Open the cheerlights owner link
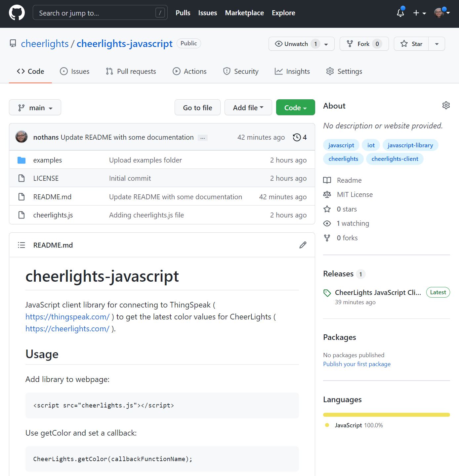The image size is (459, 476). click(x=45, y=43)
